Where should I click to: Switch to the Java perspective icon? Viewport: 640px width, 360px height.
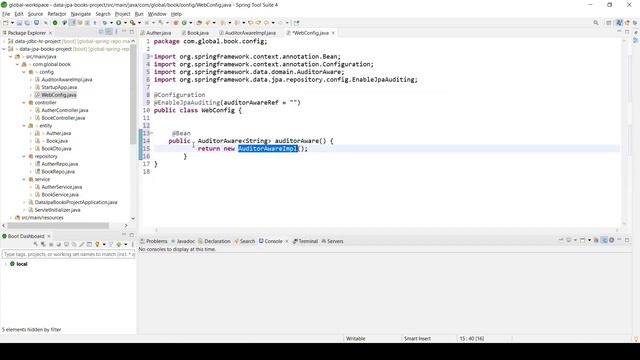[619, 23]
